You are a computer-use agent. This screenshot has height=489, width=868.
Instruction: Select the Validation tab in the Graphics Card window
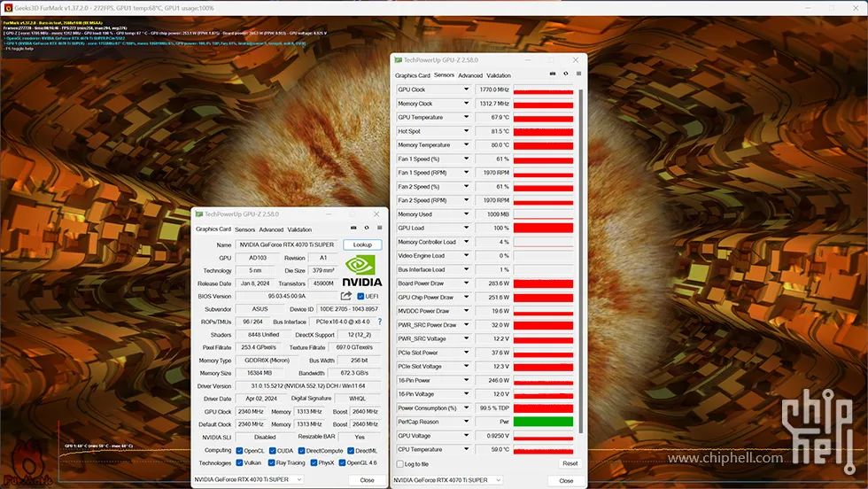(x=299, y=229)
